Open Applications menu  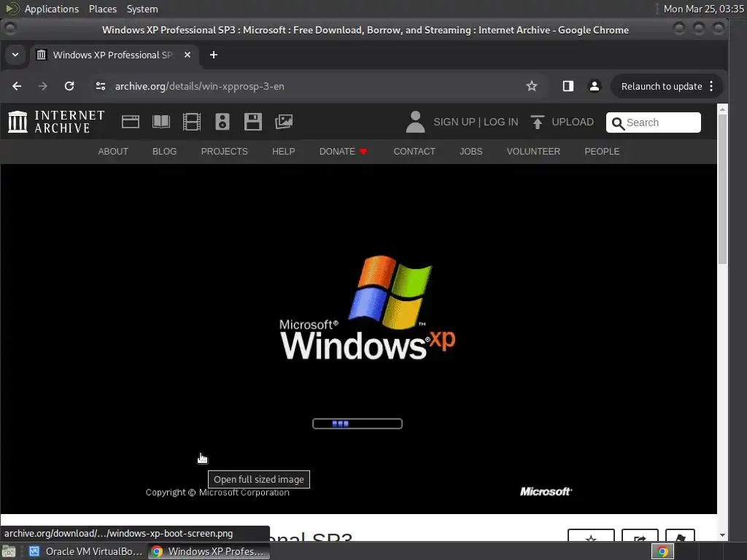tap(52, 9)
